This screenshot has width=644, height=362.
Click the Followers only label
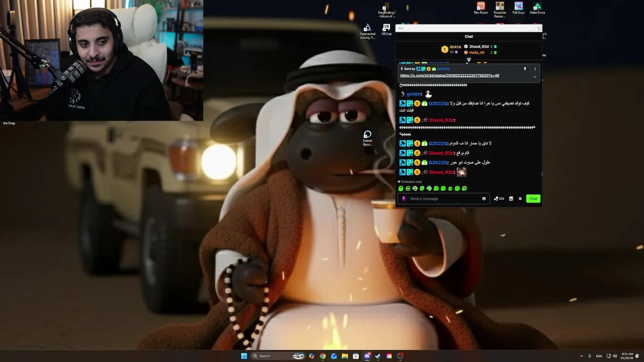(412, 182)
